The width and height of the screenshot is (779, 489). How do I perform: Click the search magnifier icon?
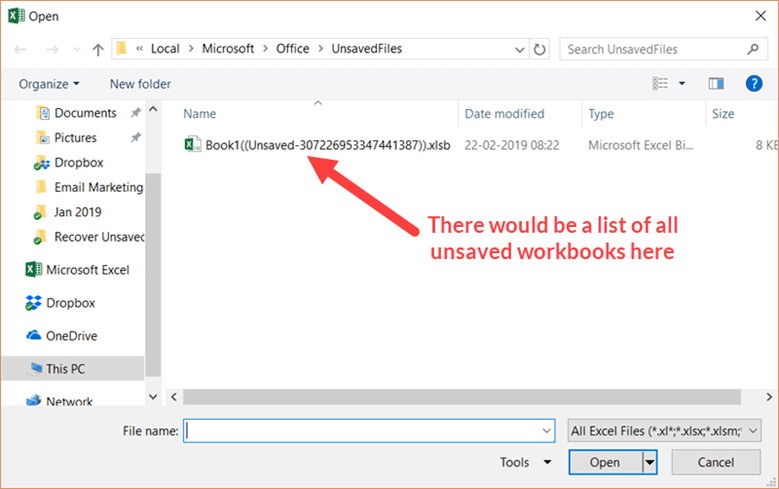[x=753, y=49]
